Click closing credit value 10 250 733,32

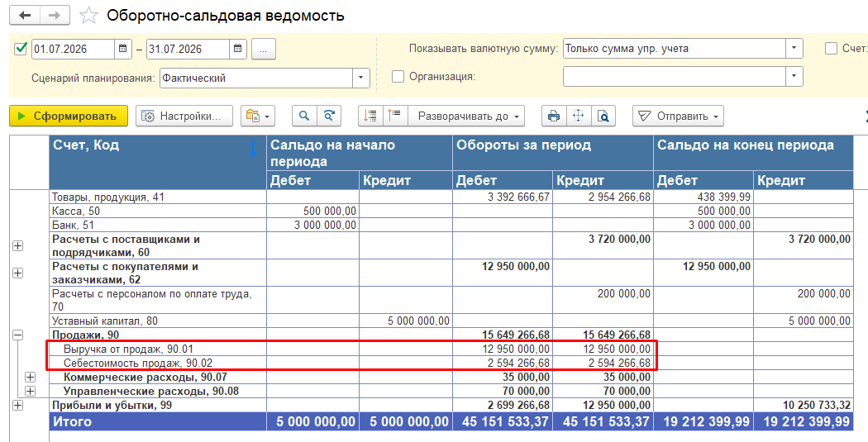(817, 405)
